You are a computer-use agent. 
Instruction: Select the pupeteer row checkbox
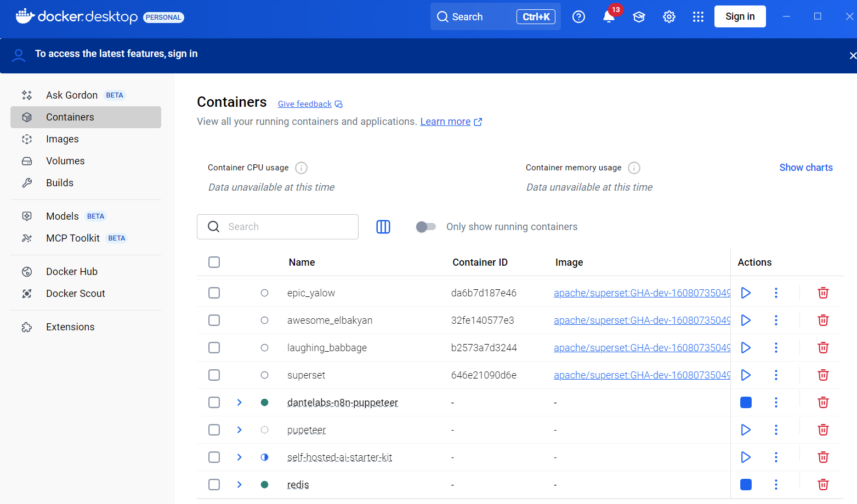point(214,430)
